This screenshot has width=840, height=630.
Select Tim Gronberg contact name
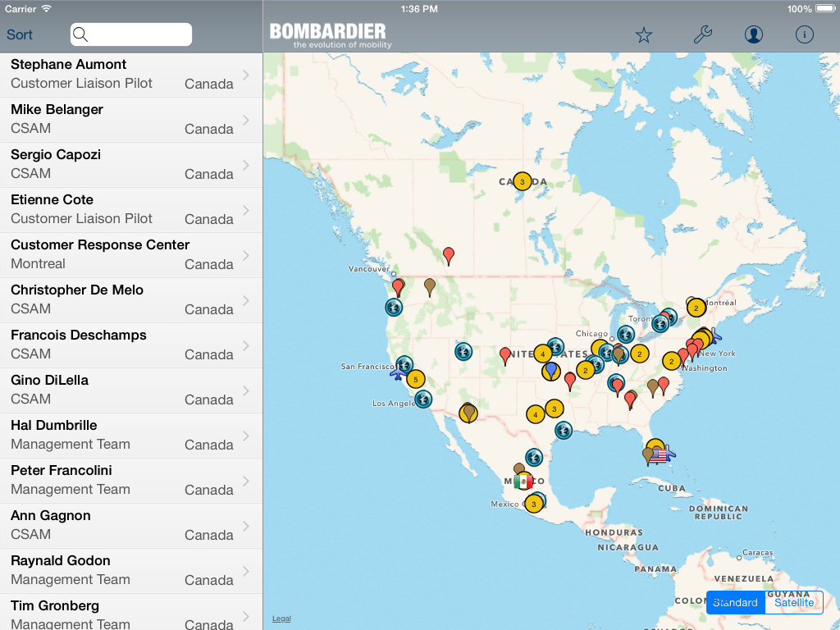pos(55,606)
